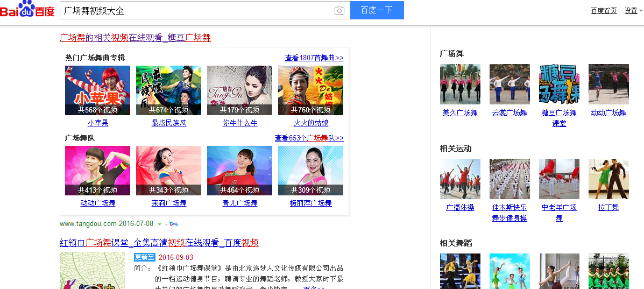Expand the 设置 dropdown
Screen dimensions: 644x289
[x=634, y=11]
